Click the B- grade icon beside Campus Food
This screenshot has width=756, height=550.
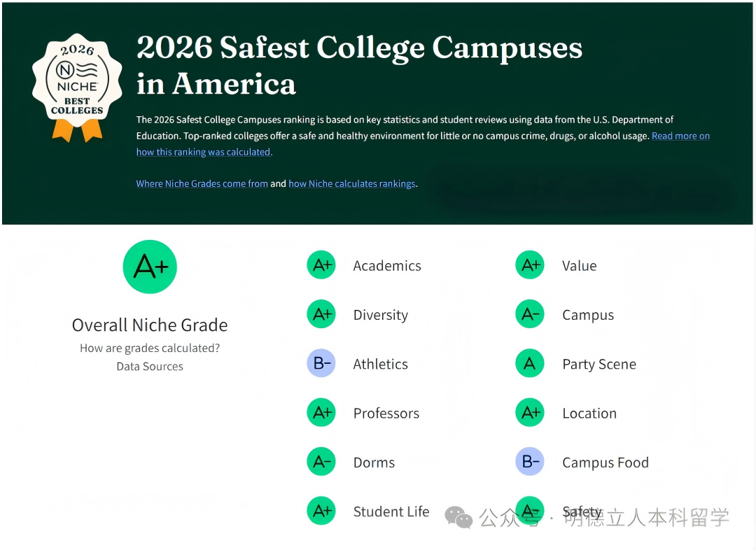[x=530, y=462]
